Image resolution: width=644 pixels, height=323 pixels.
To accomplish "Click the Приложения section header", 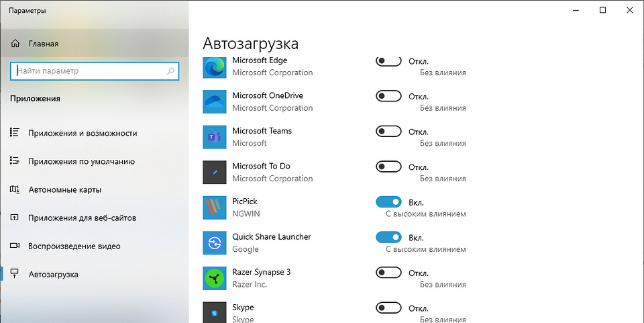I will point(36,99).
